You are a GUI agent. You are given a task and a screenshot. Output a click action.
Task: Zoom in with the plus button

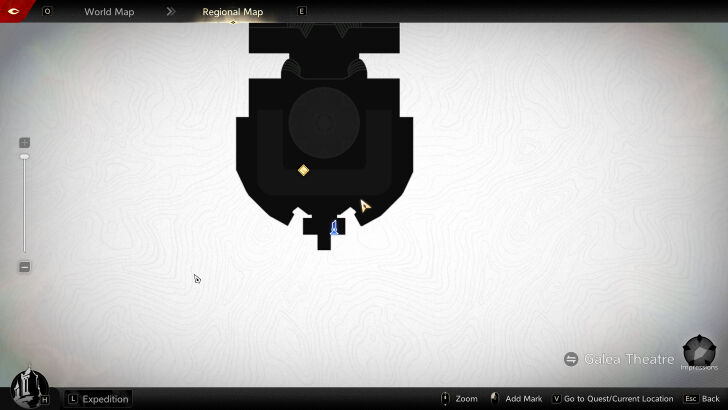pyautogui.click(x=25, y=143)
